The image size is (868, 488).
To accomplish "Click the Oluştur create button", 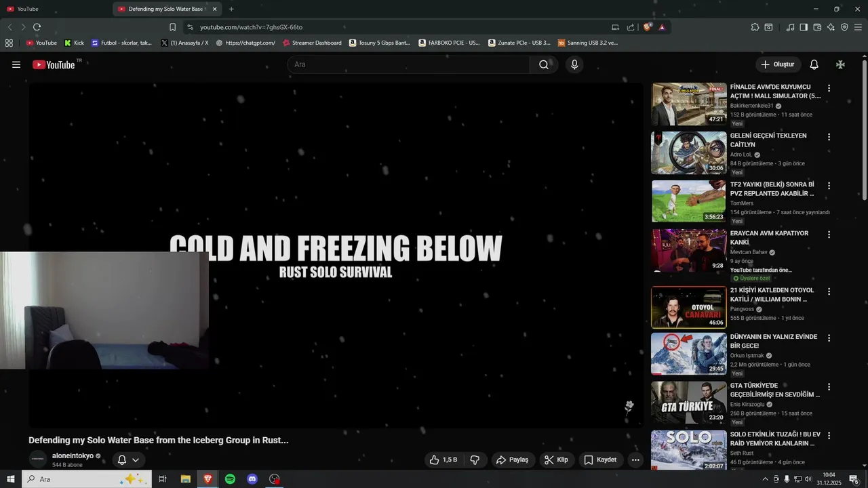I will click(x=778, y=64).
